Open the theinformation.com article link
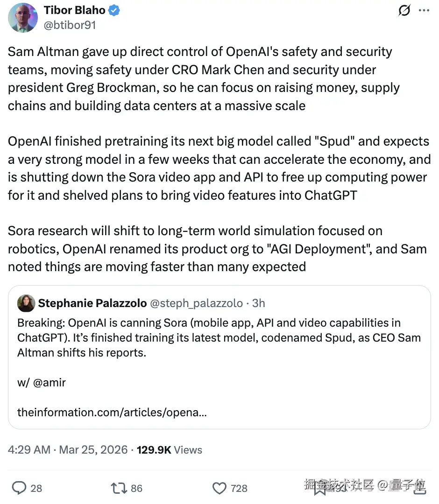This screenshot has height=504, width=439. pos(112,413)
